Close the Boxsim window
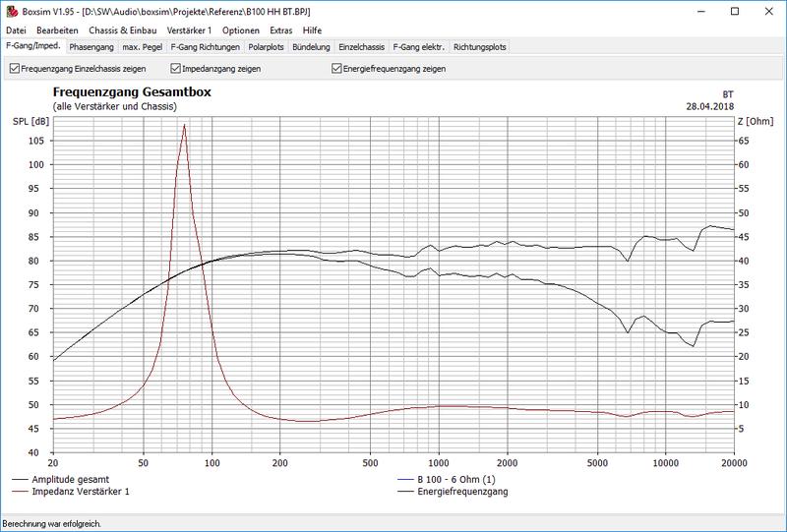The image size is (787, 532). (x=769, y=11)
